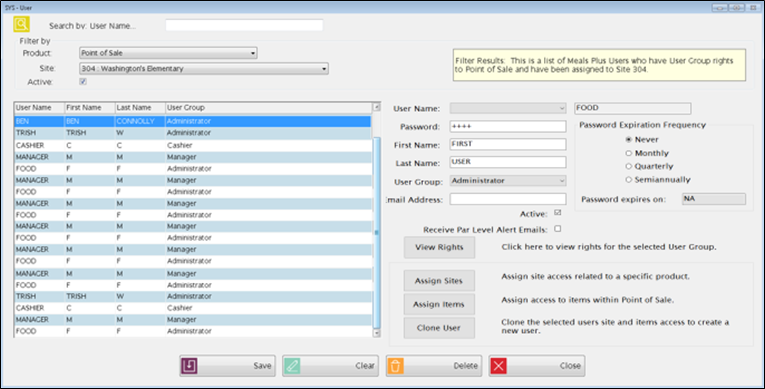Select Semiannually password expiration

click(x=629, y=180)
